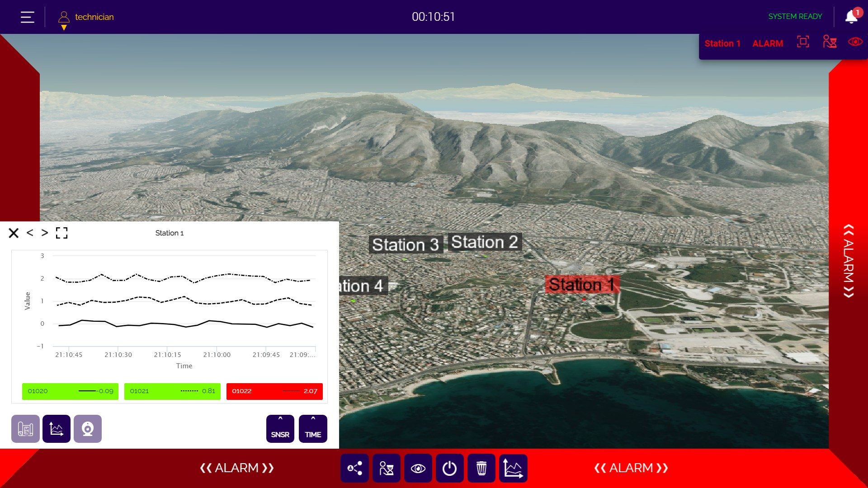Click the share nodes icon in bottom toolbar
This screenshot has height=488, width=868.
click(355, 468)
